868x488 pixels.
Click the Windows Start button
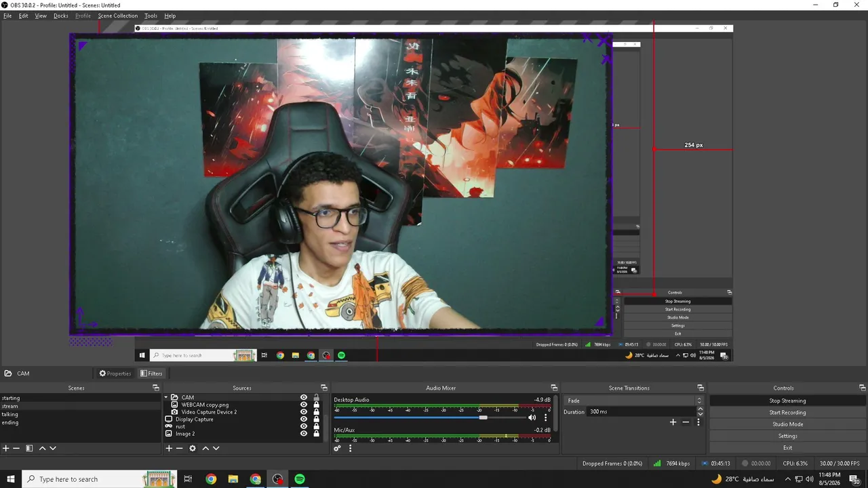click(x=11, y=479)
